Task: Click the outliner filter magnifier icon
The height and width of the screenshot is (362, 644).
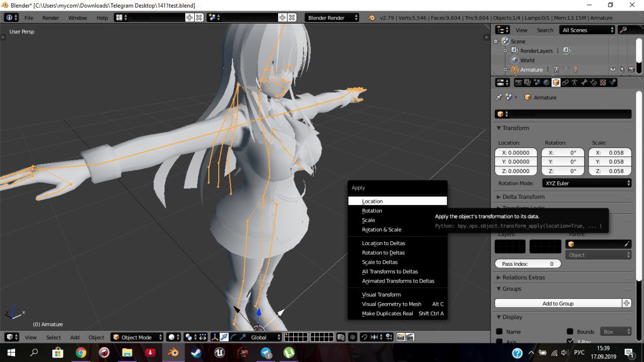Action: point(623,30)
